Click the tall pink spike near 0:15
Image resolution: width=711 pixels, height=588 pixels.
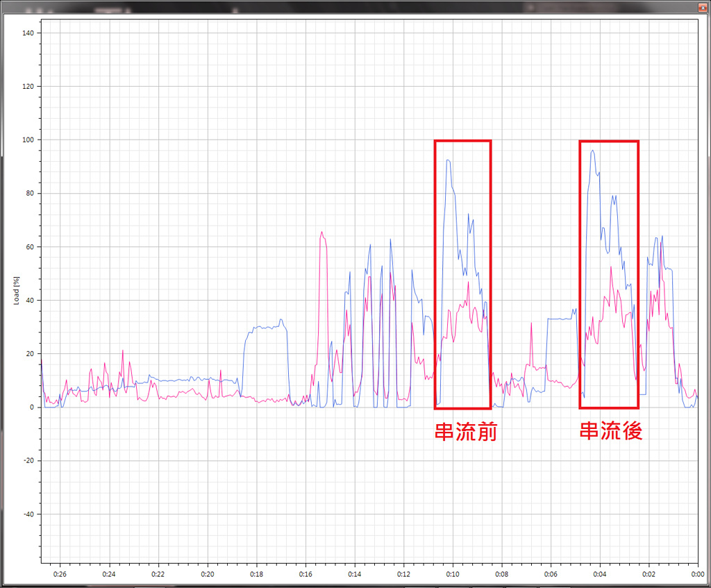[321, 233]
